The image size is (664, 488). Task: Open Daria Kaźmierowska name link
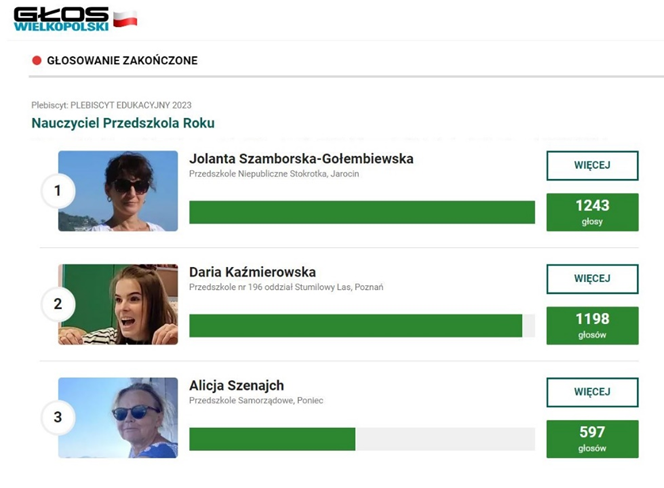tap(252, 272)
